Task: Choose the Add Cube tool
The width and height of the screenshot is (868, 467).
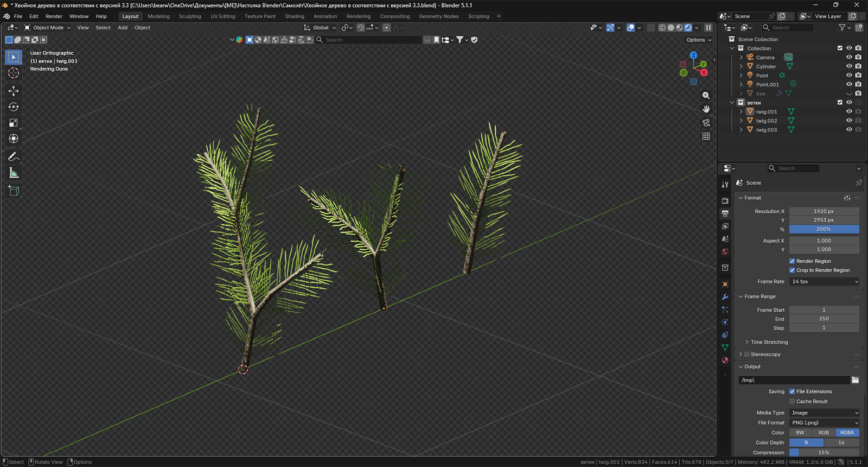Action: pos(14,191)
